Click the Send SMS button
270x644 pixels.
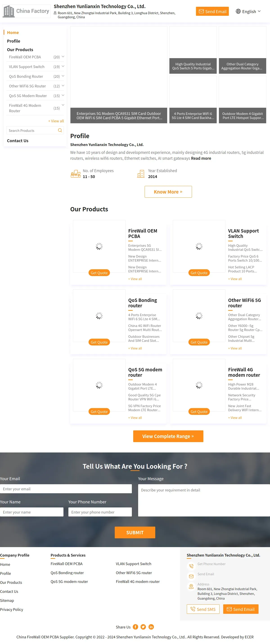(203, 609)
